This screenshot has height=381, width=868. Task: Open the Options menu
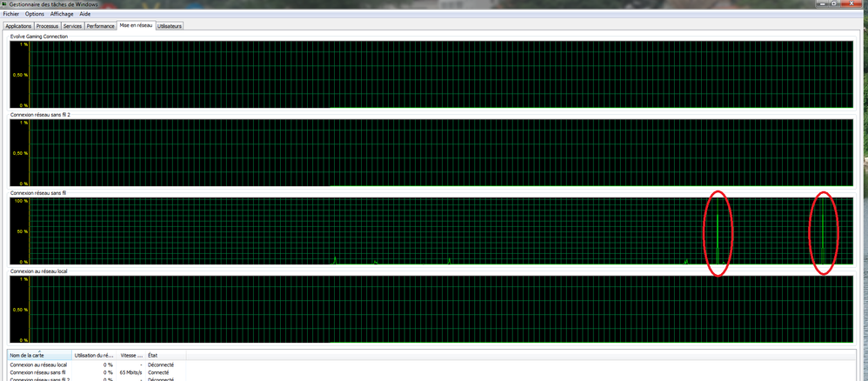coord(34,13)
